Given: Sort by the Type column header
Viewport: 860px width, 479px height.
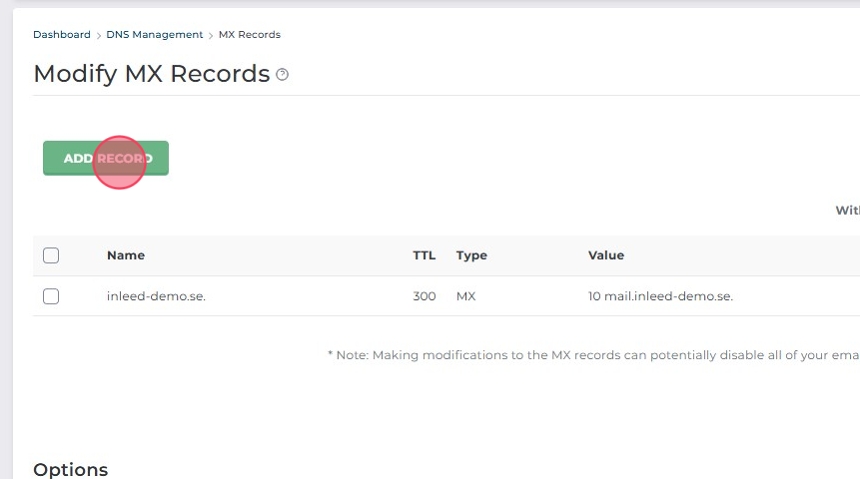Looking at the screenshot, I should tap(472, 256).
